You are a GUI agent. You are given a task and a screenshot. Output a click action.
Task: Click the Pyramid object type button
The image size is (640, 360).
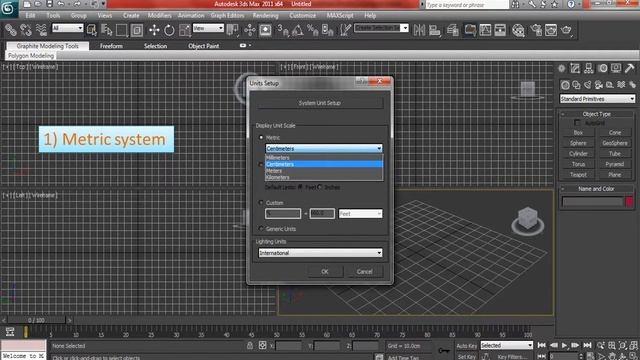614,164
